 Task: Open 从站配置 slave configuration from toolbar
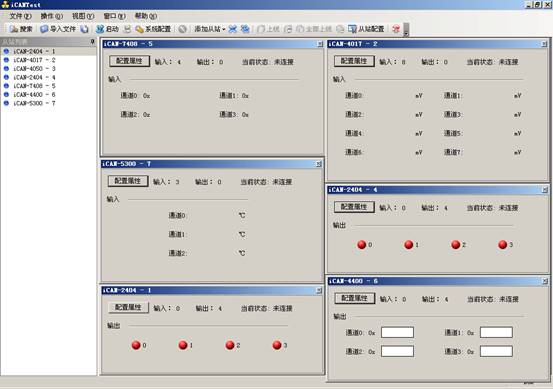366,29
